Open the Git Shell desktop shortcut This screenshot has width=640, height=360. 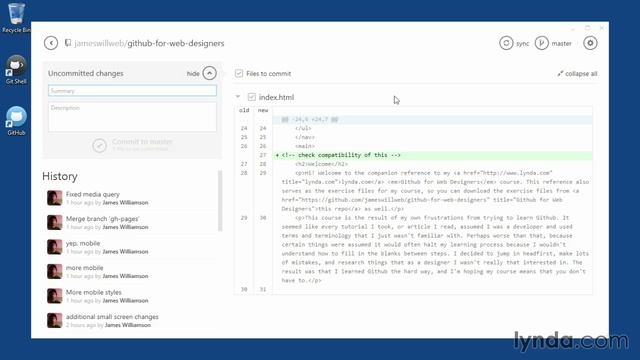(x=16, y=70)
